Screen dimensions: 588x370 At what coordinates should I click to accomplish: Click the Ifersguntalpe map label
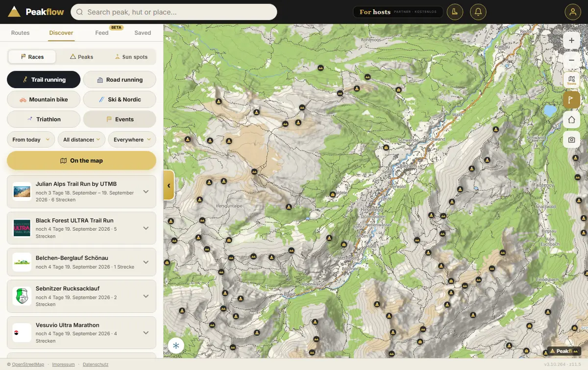tap(229, 206)
